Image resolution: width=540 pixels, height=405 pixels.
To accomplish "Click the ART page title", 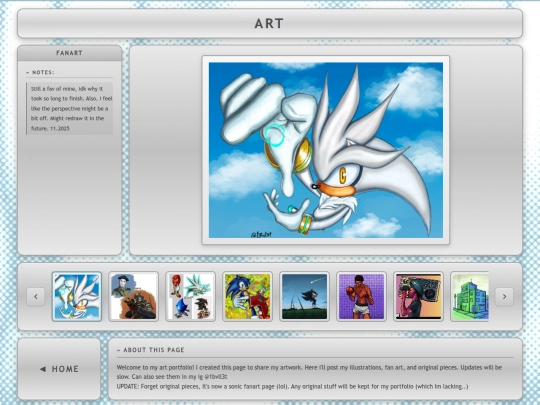I will [x=269, y=23].
